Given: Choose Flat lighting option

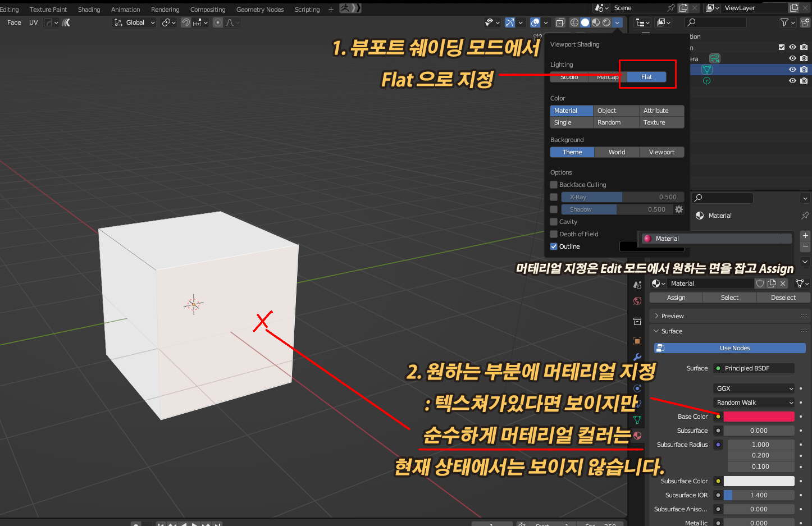Looking at the screenshot, I should tap(646, 77).
